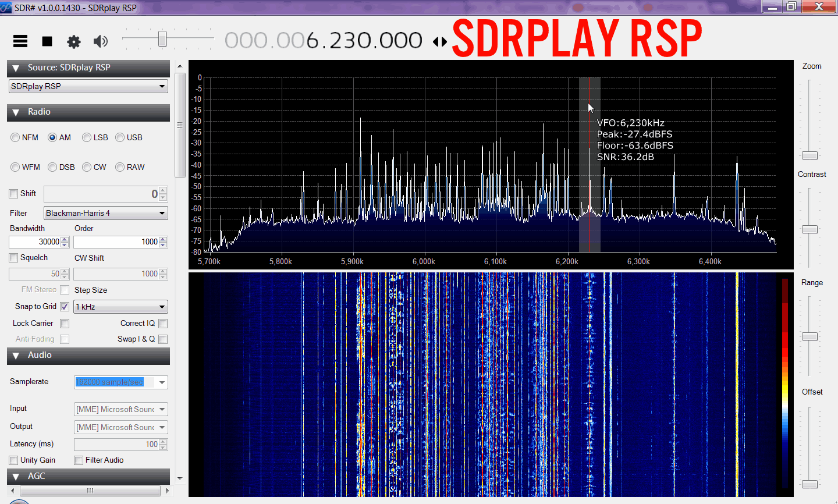The image size is (838, 504).
Task: Mute audio using the speaker icon
Action: pos(101,41)
